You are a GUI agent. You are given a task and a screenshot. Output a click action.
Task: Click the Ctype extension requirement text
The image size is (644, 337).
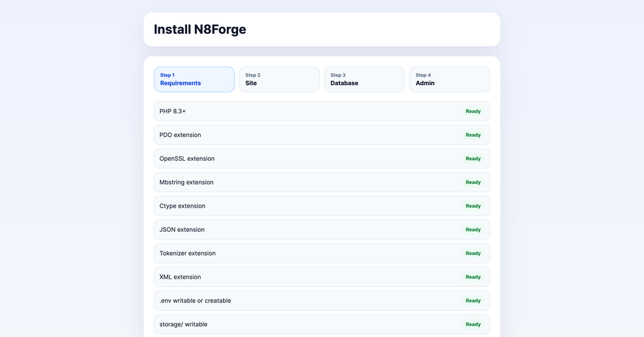coord(183,206)
